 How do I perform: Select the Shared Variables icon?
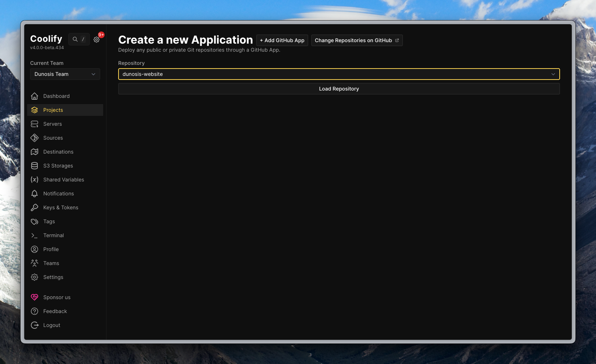click(34, 180)
